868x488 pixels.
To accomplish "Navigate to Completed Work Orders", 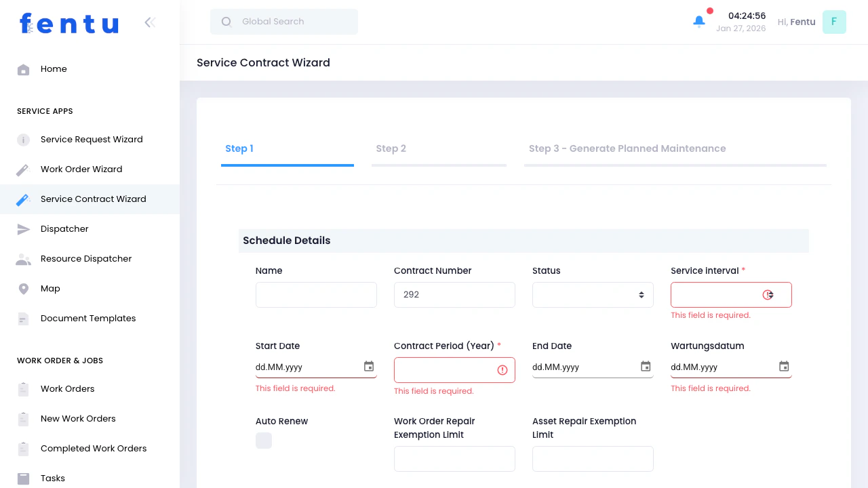I will click(x=94, y=448).
